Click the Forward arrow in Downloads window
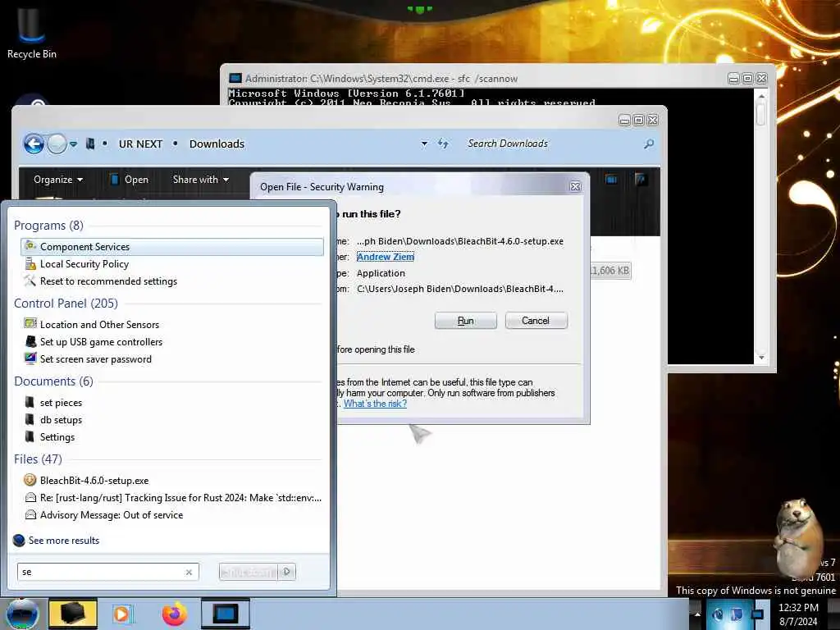Image resolution: width=840 pixels, height=630 pixels. point(57,144)
